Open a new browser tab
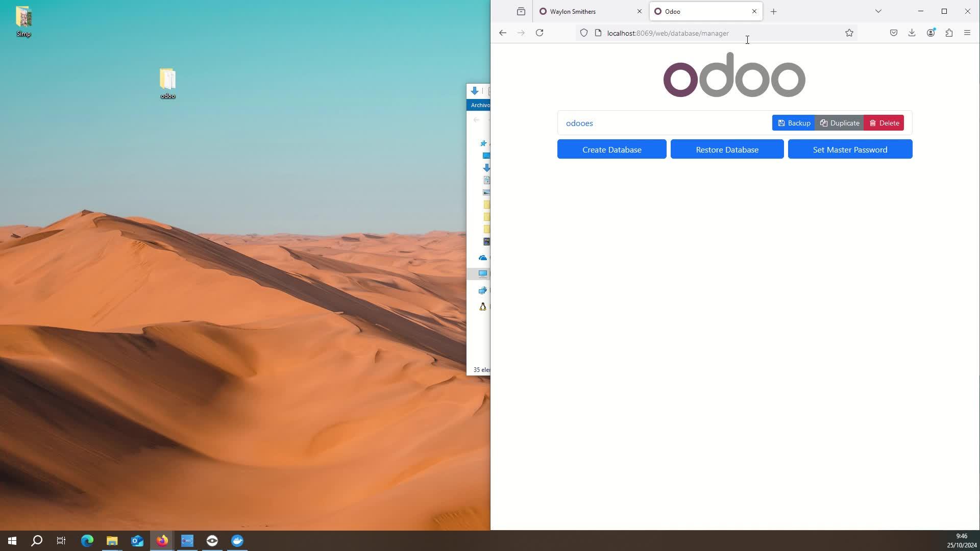 (774, 11)
